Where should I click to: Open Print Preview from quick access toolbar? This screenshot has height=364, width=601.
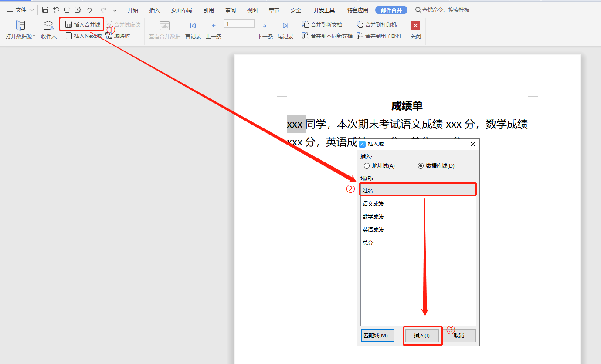[78, 10]
